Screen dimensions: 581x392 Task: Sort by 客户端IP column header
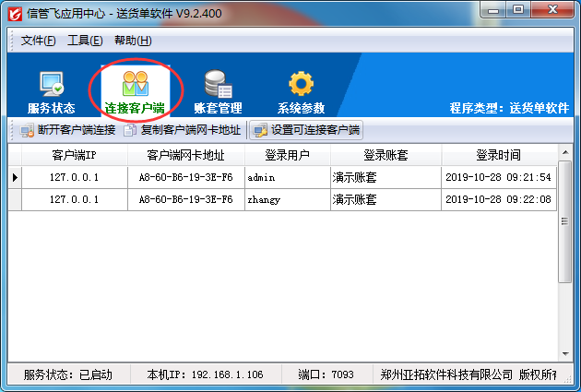click(x=74, y=155)
